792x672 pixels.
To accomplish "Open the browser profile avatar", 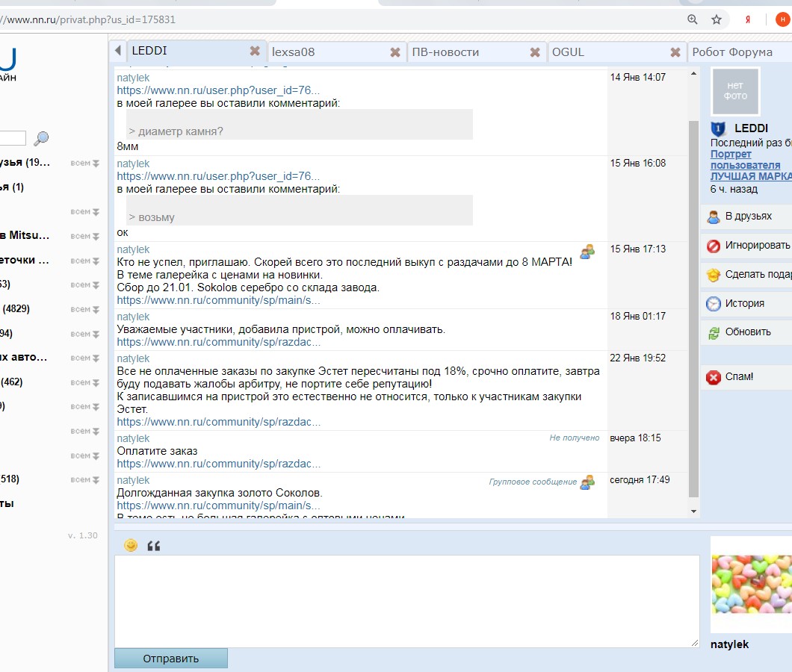I will pyautogui.click(x=783, y=19).
